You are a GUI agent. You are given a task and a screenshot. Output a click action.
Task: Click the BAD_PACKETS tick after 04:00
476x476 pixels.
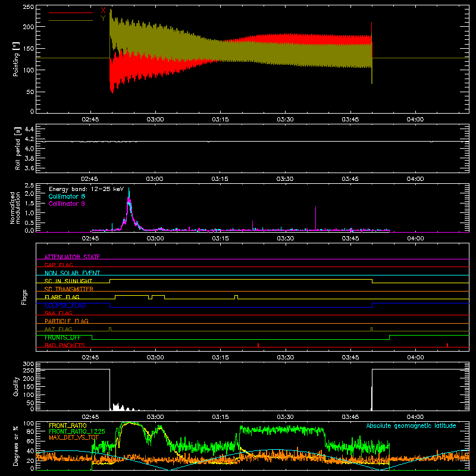447,345
